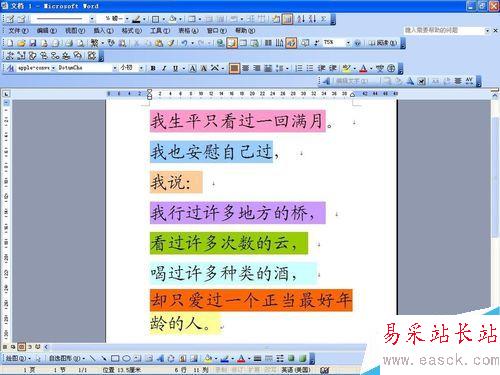Click the AutoSum sigma icon
Screen dimensions: 500x375
323,19
